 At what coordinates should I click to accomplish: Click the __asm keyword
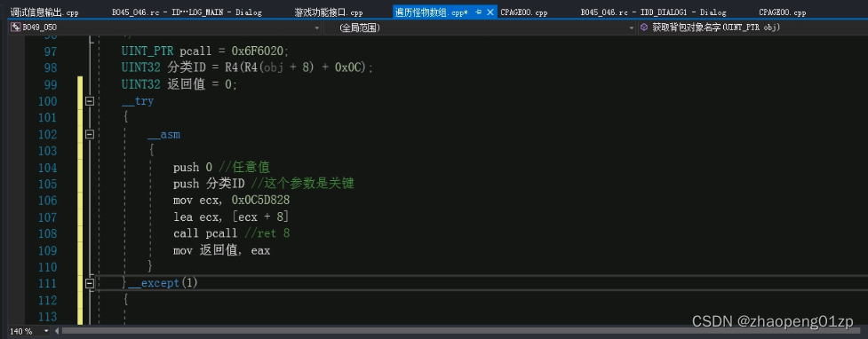(163, 134)
